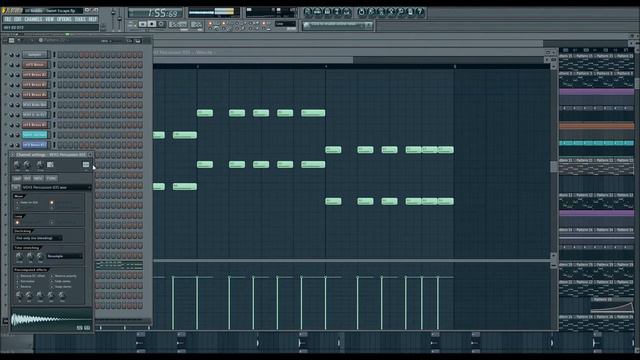Screen dimensions: 640x360
Task: Open the audio editor shortcut icon
Action: [x=391, y=12]
